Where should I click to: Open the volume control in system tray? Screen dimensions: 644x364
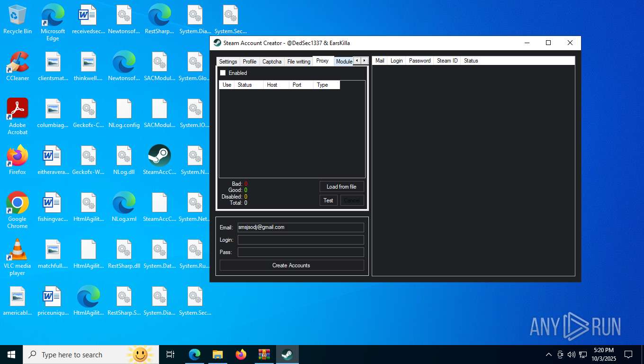coord(571,355)
